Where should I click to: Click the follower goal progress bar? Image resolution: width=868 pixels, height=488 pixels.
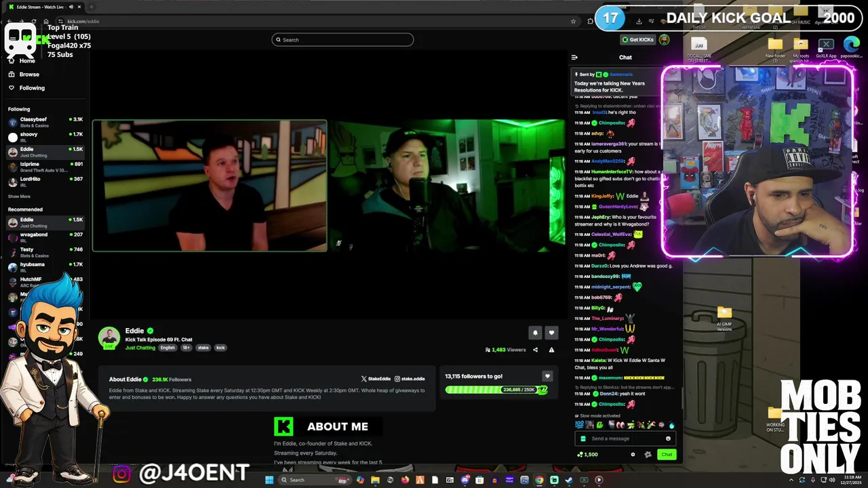tap(496, 390)
